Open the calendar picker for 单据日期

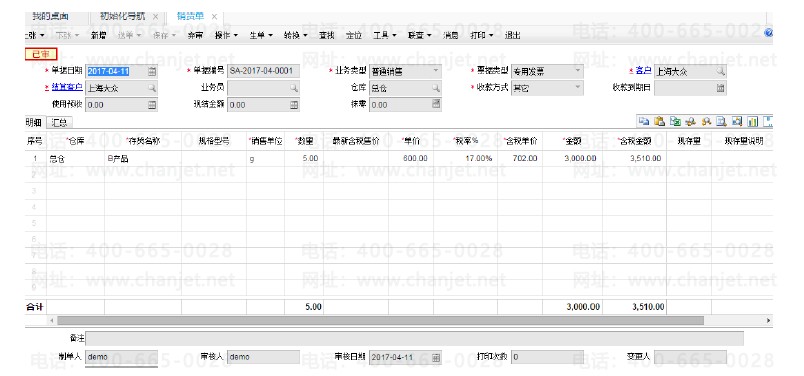click(x=152, y=71)
